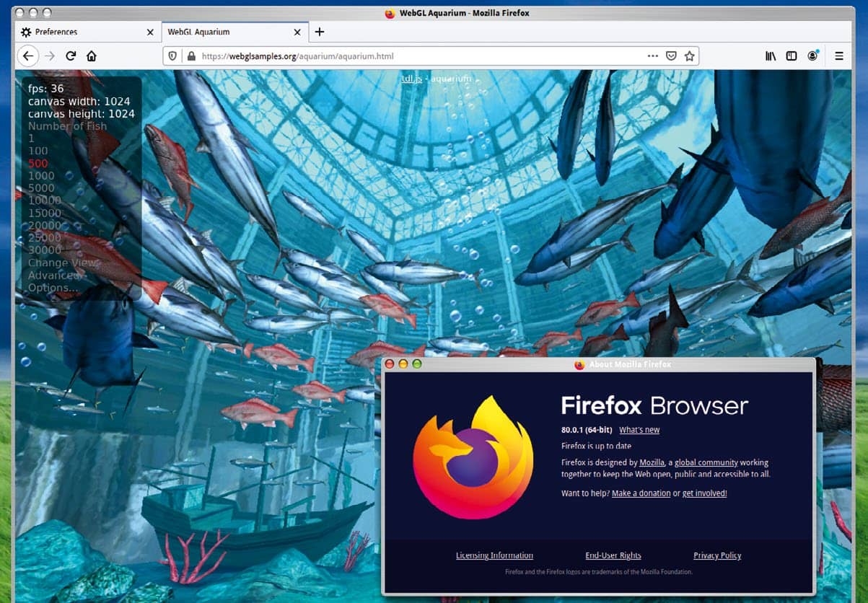This screenshot has height=603, width=868.
Task: Toggle the sidebar view icon
Action: tap(792, 56)
